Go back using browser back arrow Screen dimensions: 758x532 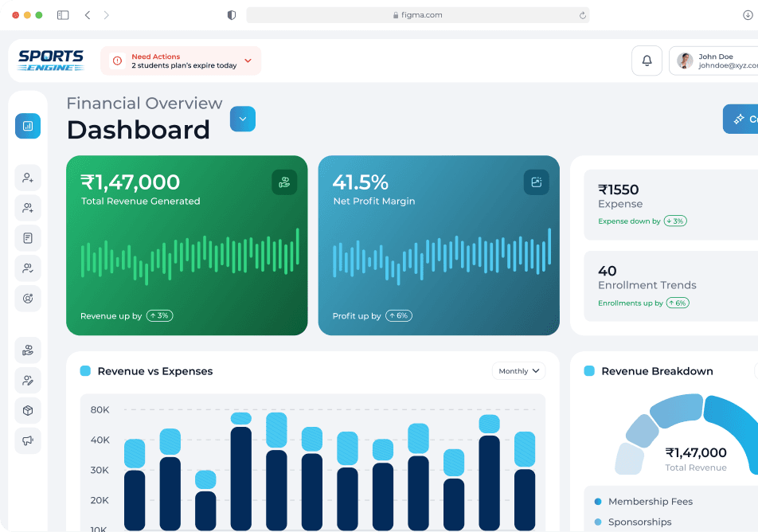(x=88, y=15)
